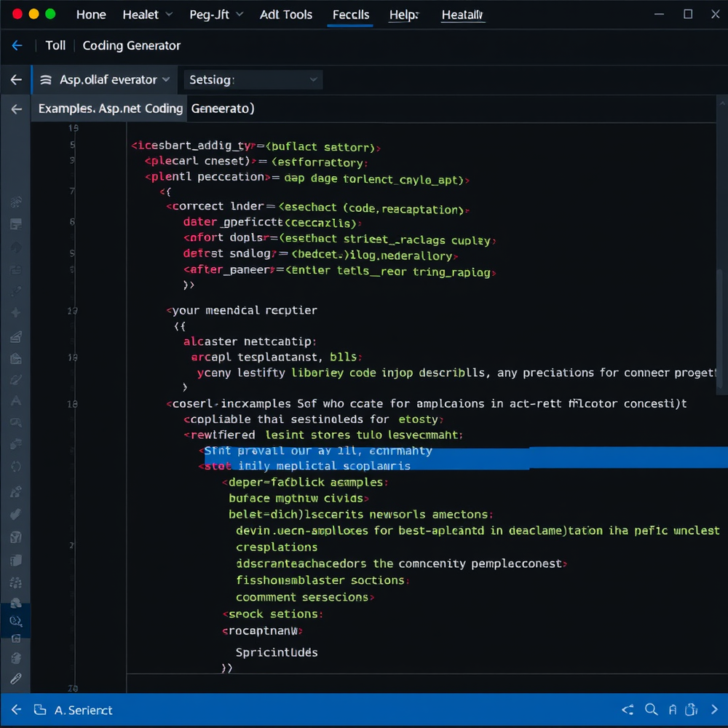Click the sparkle star icon in the left sidebar
Screen dimensions: 728x728
pyautogui.click(x=15, y=313)
